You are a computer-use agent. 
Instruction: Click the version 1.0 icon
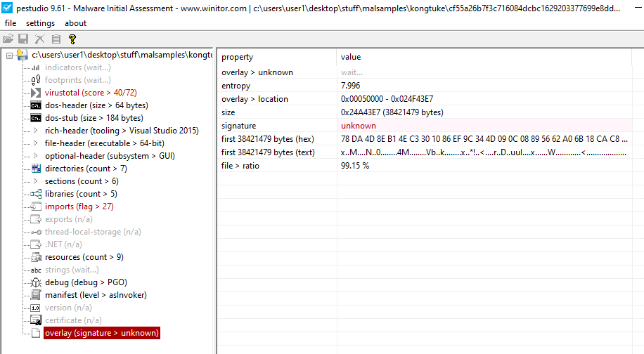pyautogui.click(x=36, y=308)
